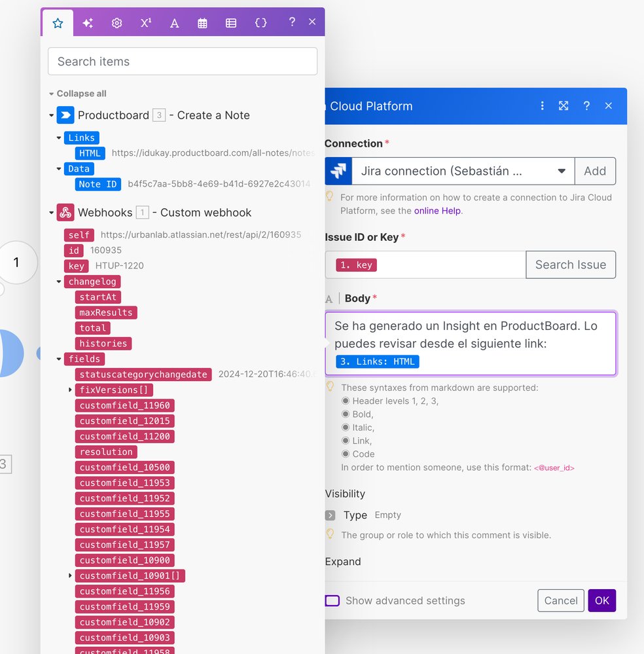
Task: Open the online Help link
Action: point(437,211)
